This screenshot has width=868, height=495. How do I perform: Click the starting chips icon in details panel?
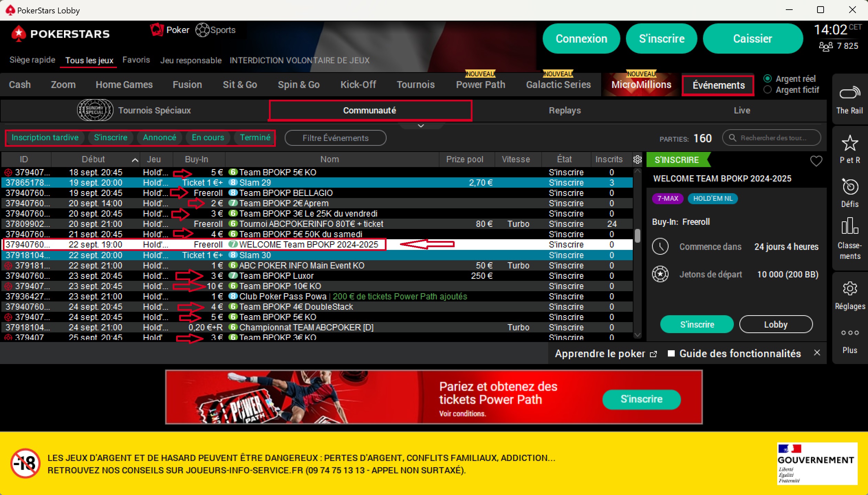pyautogui.click(x=660, y=274)
